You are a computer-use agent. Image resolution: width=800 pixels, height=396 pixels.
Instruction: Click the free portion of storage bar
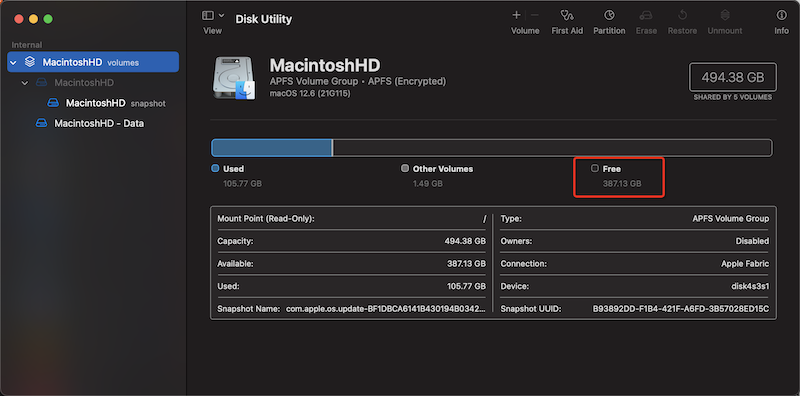[552, 148]
